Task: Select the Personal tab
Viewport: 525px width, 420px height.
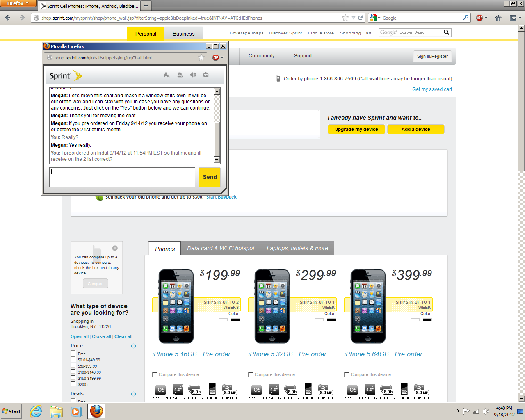Action: point(146,34)
